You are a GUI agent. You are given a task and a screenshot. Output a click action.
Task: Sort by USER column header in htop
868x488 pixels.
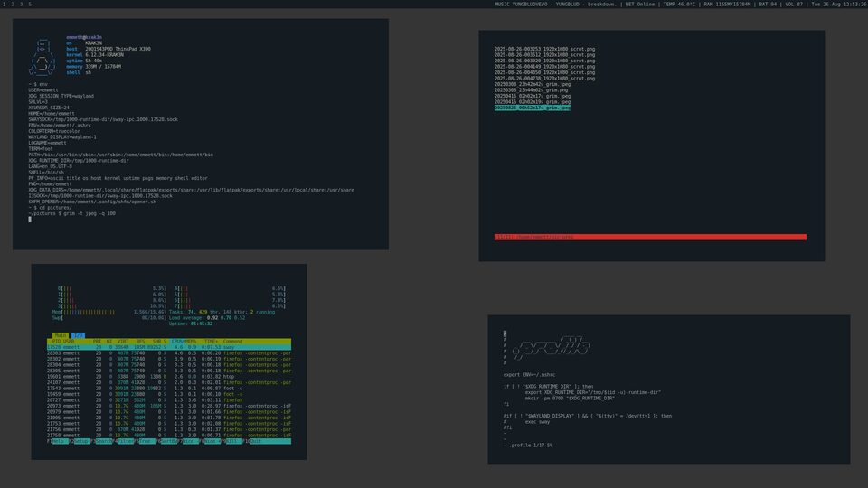[69, 342]
